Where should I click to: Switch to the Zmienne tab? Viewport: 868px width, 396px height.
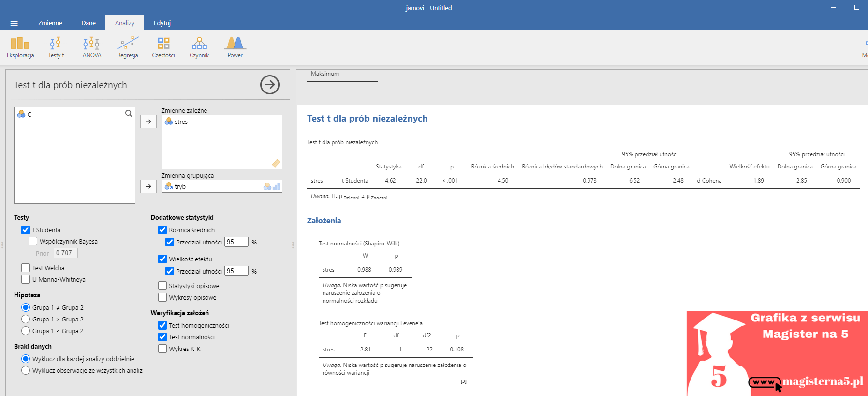pos(50,23)
